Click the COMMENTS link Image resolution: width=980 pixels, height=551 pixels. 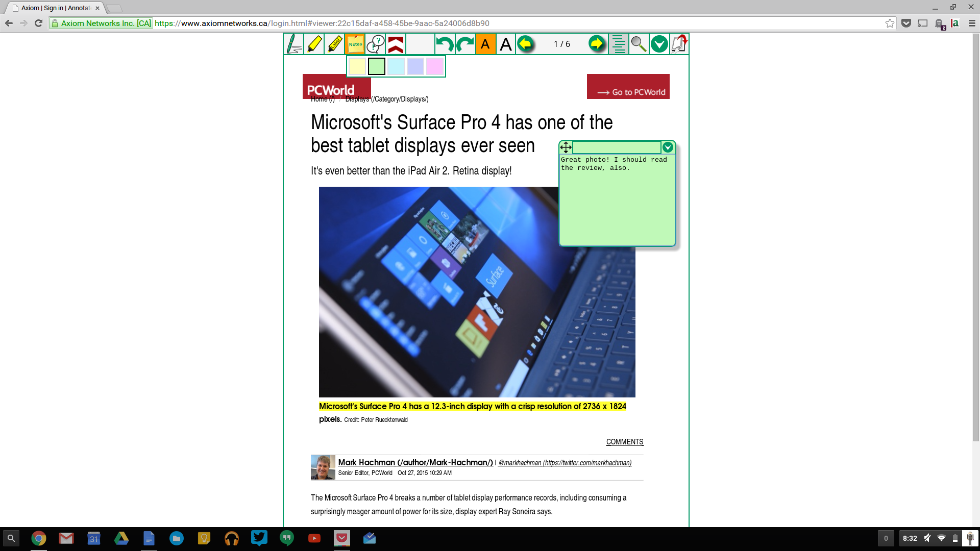pyautogui.click(x=625, y=441)
